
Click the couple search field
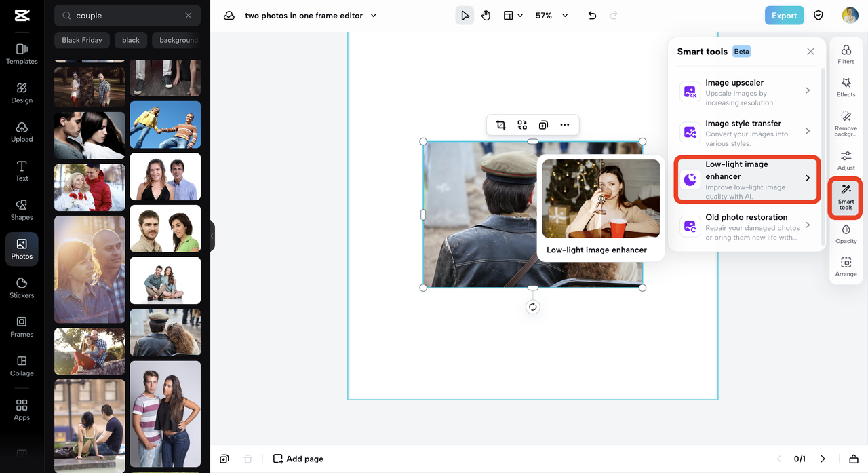coord(127,15)
